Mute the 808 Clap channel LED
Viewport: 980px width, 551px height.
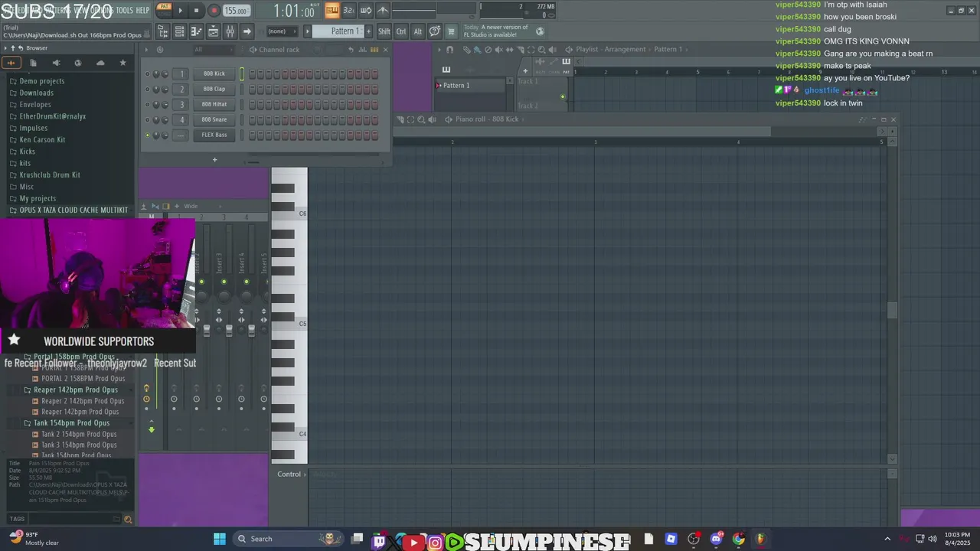[x=147, y=90]
